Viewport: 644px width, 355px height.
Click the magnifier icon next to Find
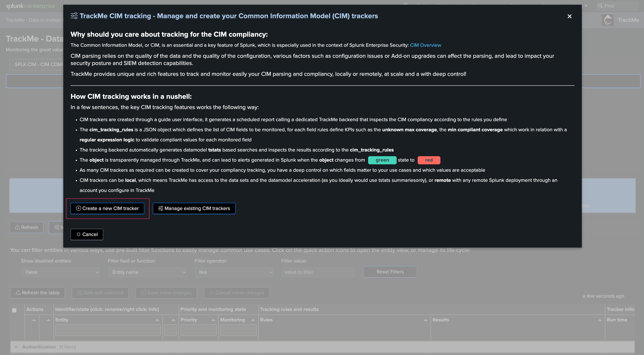click(x=600, y=6)
